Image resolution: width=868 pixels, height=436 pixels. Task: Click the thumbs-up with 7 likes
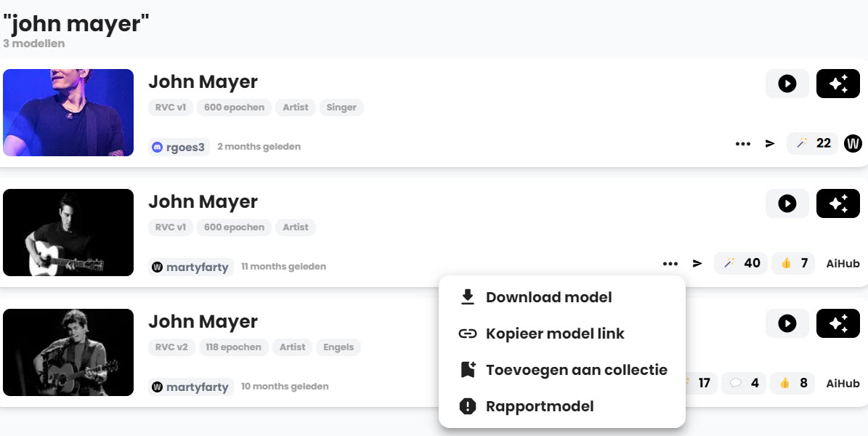794,263
